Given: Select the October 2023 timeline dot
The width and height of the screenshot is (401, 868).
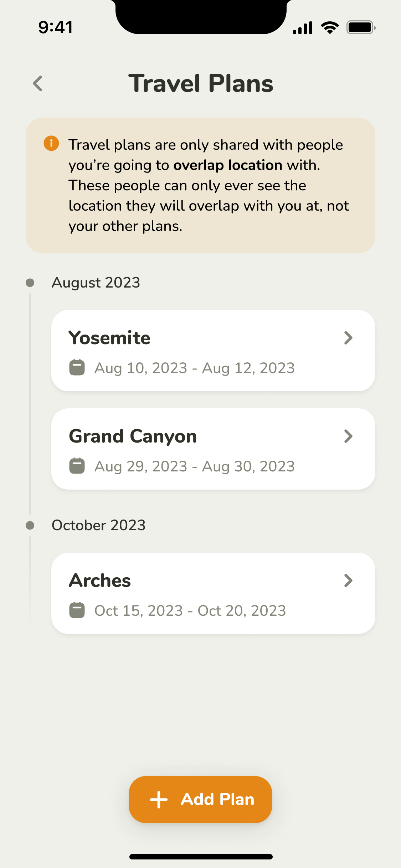Looking at the screenshot, I should point(30,525).
